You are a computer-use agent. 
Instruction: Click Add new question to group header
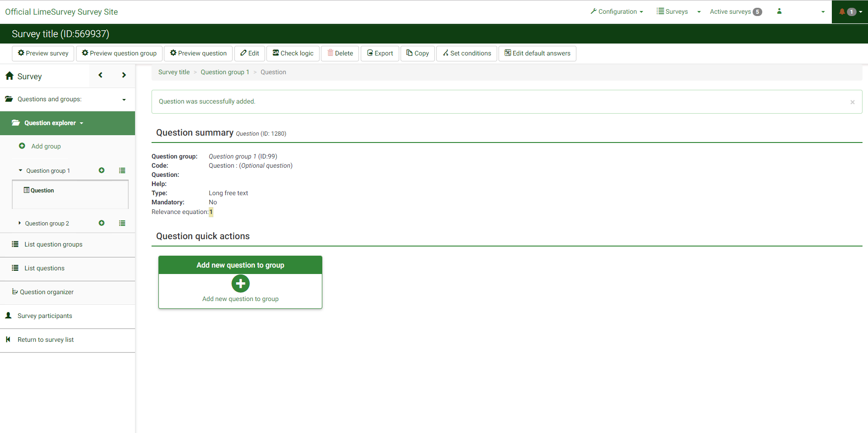pyautogui.click(x=240, y=265)
